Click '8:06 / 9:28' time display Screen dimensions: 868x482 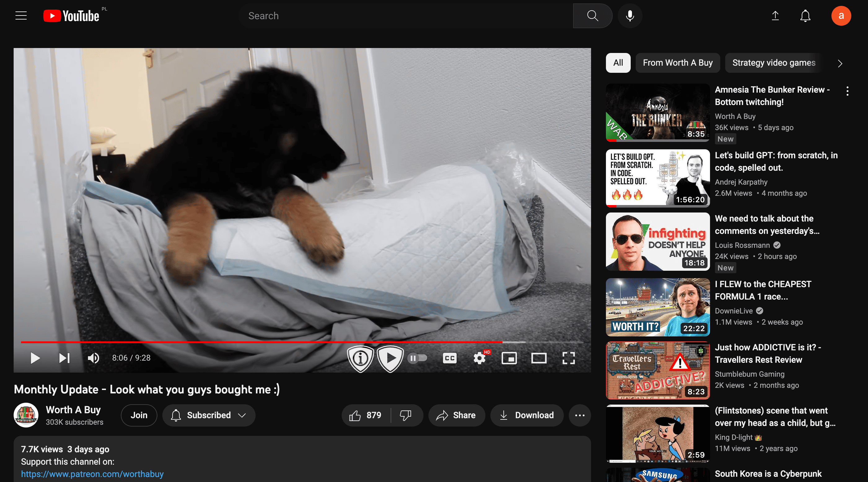coord(131,358)
